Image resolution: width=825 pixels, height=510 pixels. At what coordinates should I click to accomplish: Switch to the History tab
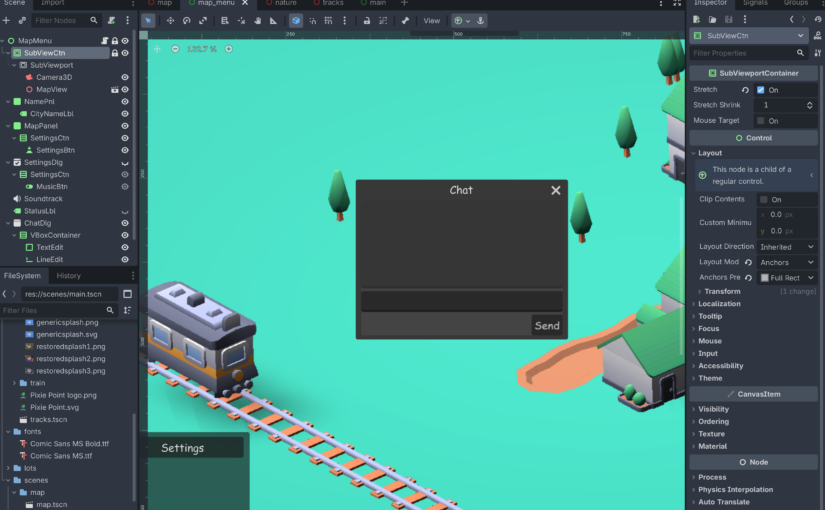click(68, 276)
